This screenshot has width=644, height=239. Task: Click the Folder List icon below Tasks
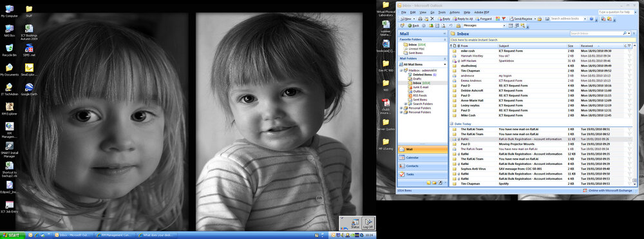pyautogui.click(x=434, y=183)
